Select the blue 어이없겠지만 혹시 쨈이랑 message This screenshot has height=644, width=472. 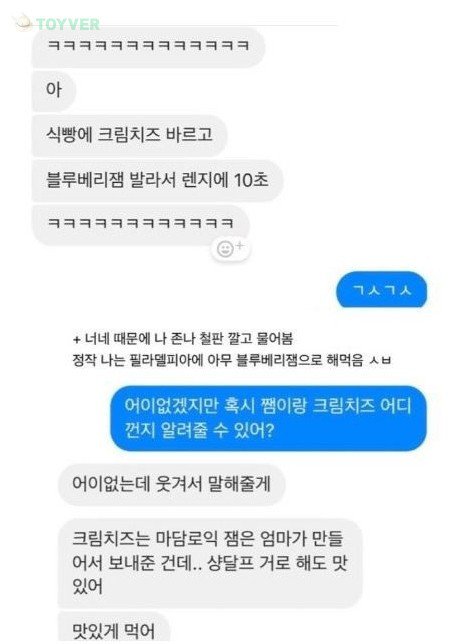[x=268, y=418]
